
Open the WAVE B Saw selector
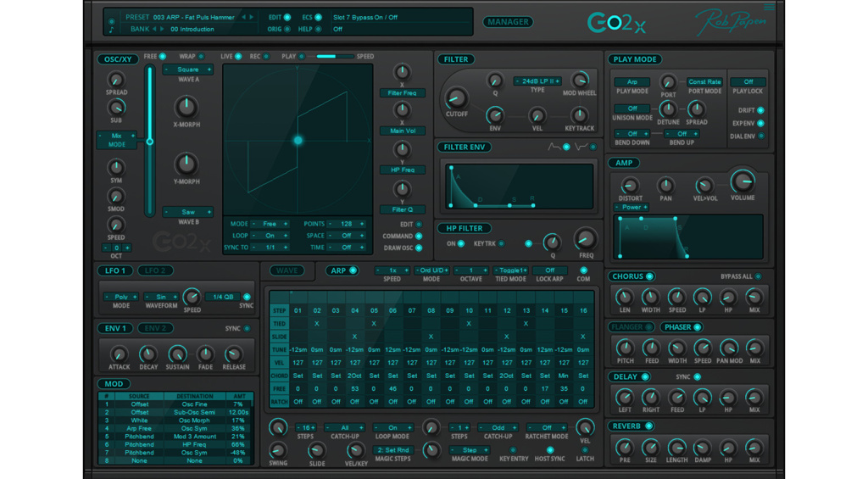click(x=188, y=212)
